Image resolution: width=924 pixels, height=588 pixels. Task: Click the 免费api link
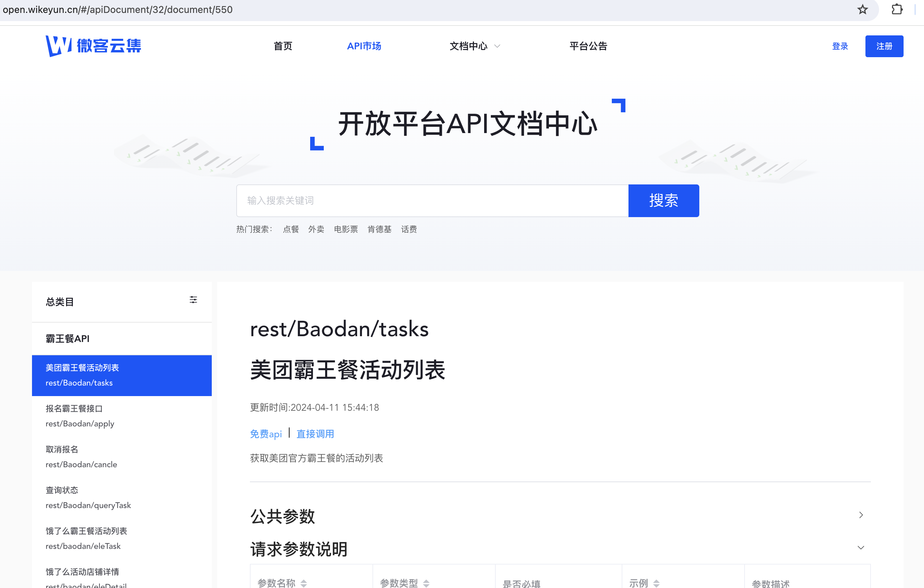tap(266, 434)
